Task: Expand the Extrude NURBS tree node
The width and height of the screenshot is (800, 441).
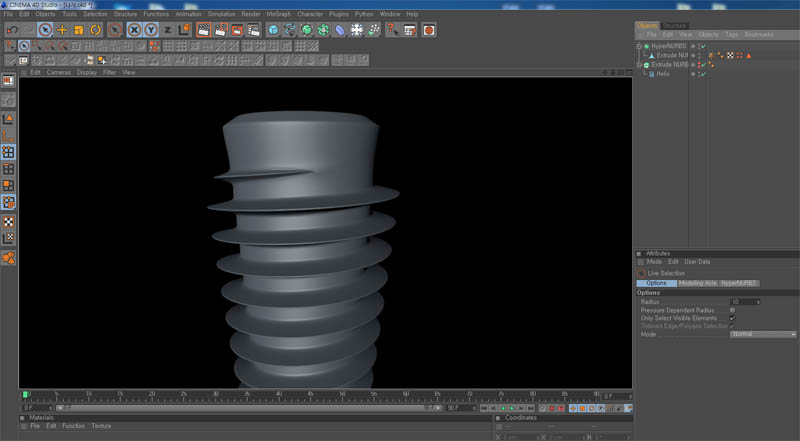Action: pos(639,65)
